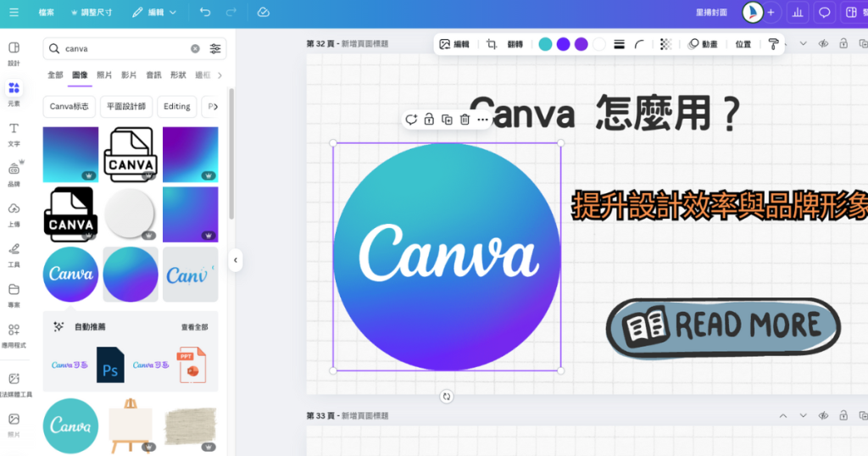Pick the PPT file icon thumbnail
The width and height of the screenshot is (868, 456).
pyautogui.click(x=192, y=364)
